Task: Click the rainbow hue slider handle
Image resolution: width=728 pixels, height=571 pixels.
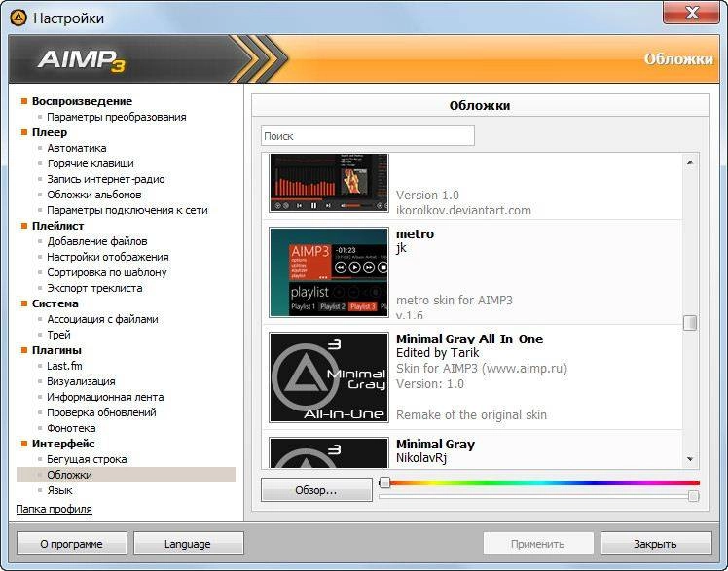Action: pyautogui.click(x=384, y=482)
